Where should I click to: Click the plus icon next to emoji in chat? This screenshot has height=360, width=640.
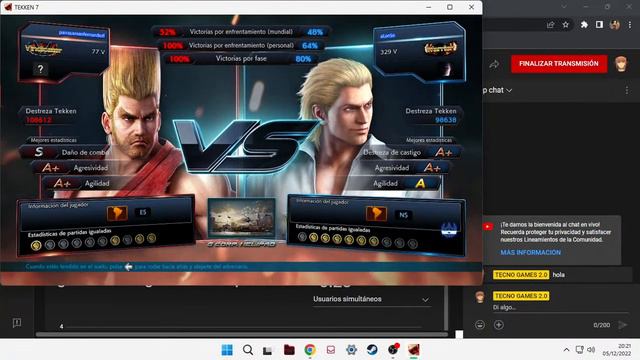(x=499, y=325)
